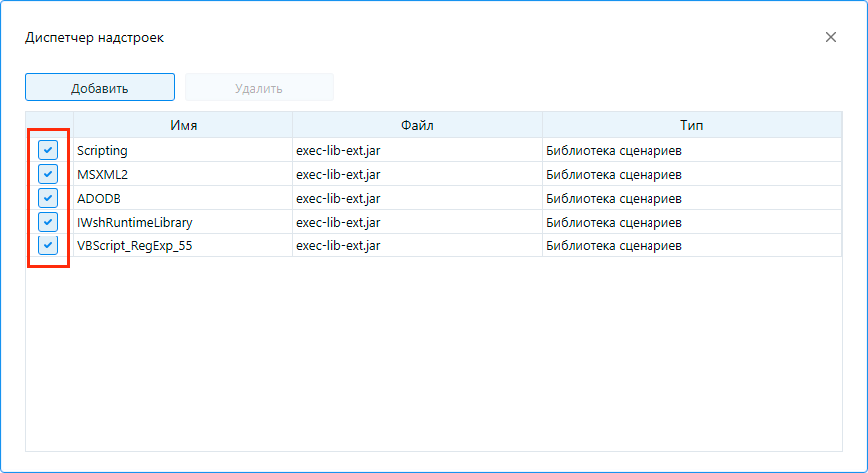Click the Удалить button
868x473 pixels.
(259, 87)
